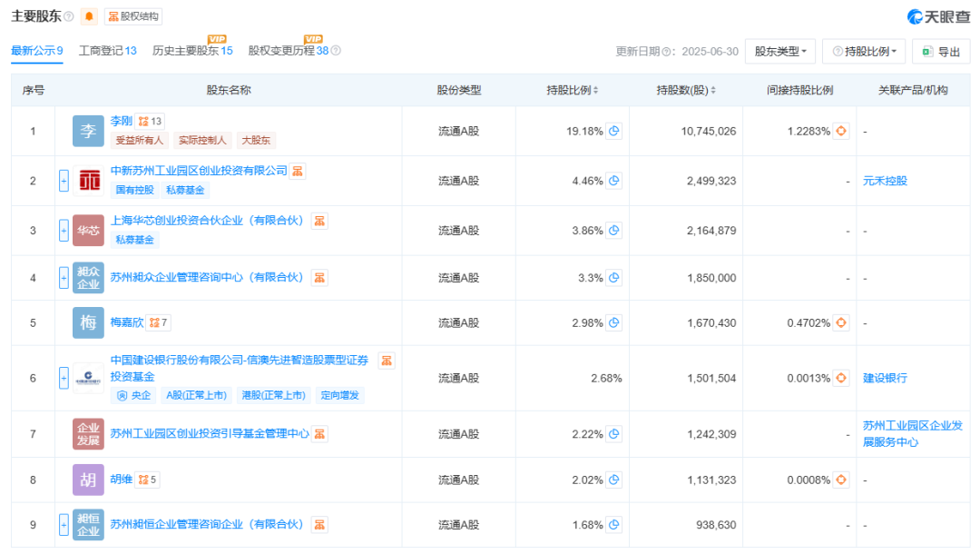Expand row for 苏州昶恒企业管理咨询企业

coord(64,525)
